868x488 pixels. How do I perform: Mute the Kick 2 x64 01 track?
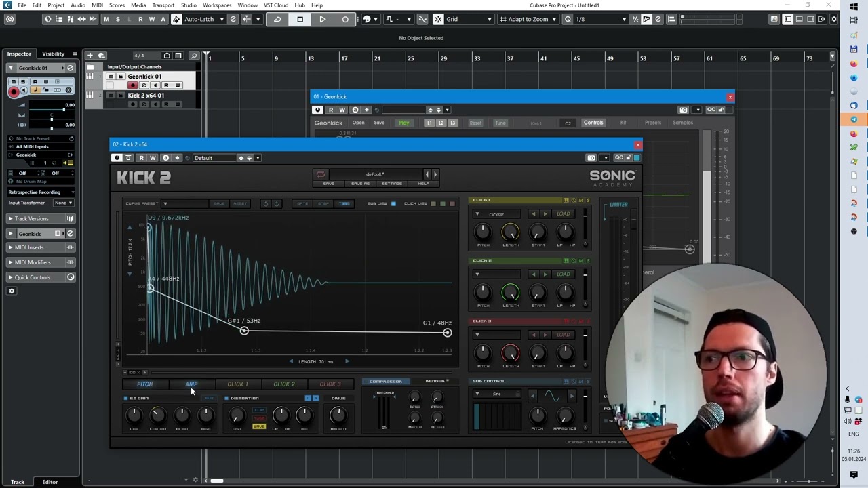pyautogui.click(x=111, y=96)
